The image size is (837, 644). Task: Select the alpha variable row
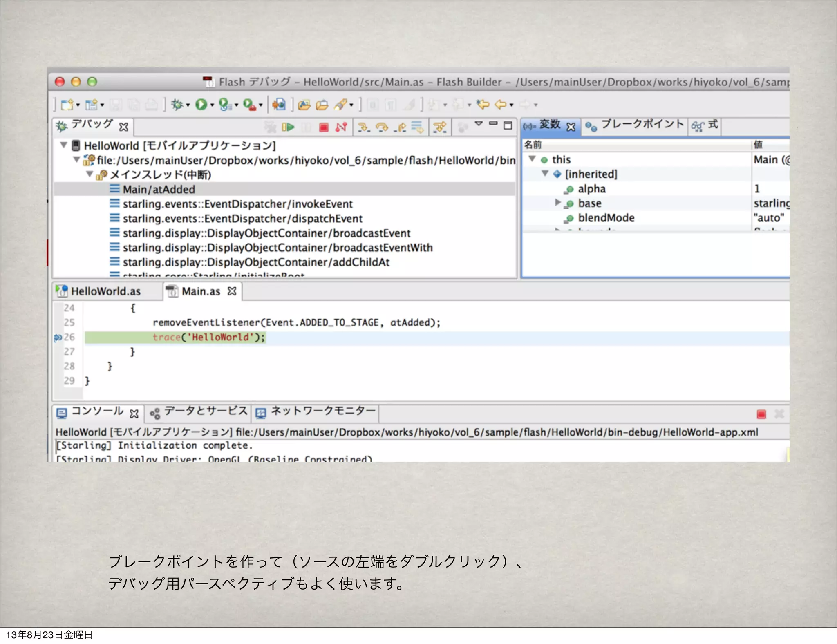[x=656, y=189]
